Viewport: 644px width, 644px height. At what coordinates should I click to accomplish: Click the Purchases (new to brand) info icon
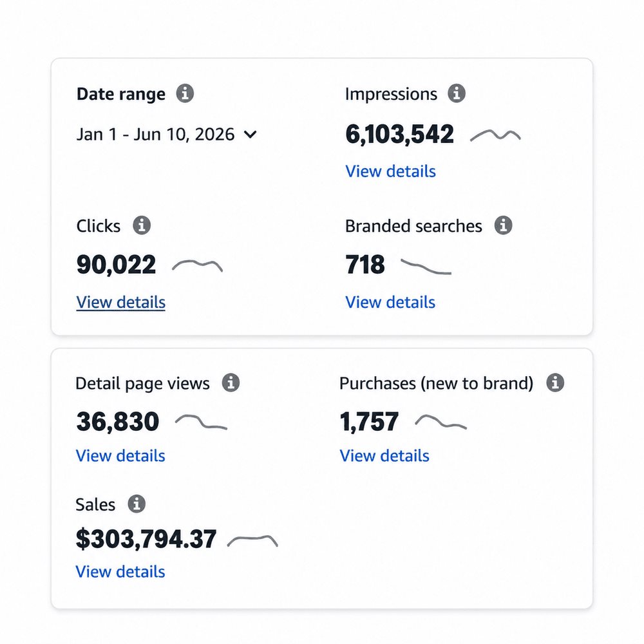tap(555, 383)
